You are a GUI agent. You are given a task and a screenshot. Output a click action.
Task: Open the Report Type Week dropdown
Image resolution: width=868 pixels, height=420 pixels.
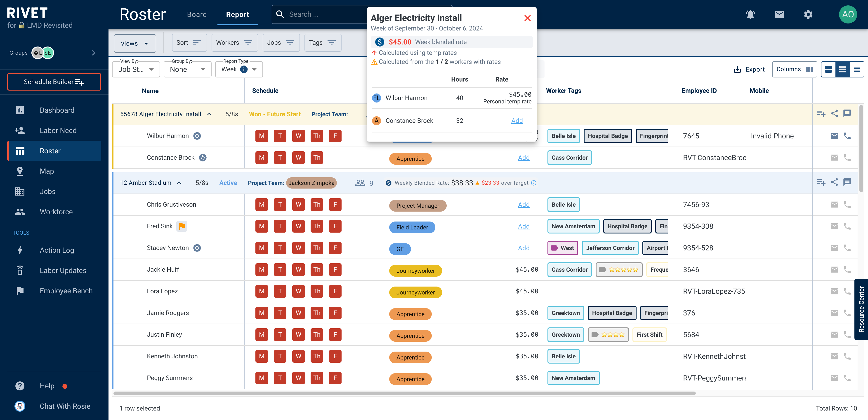(x=239, y=69)
